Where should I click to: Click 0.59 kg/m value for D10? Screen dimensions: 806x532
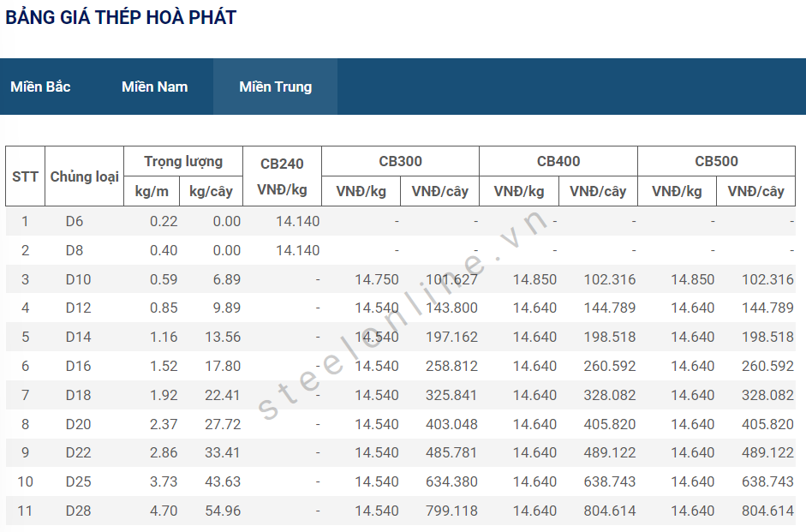click(x=164, y=279)
